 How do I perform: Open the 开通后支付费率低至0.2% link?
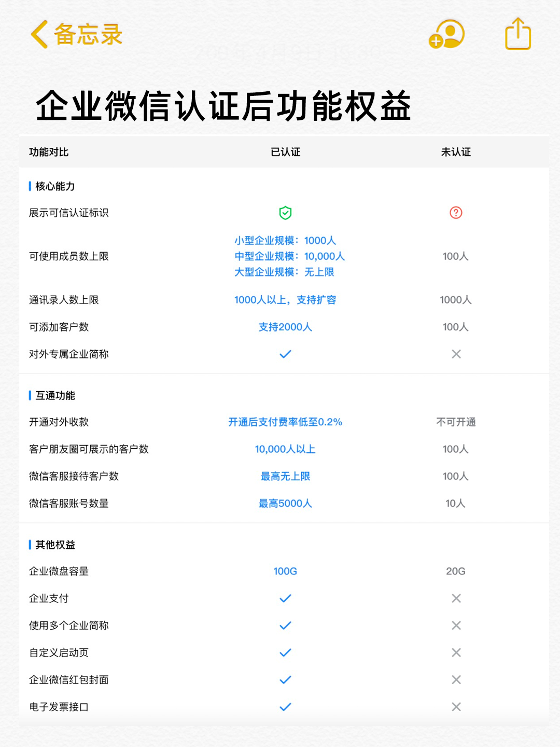(285, 422)
